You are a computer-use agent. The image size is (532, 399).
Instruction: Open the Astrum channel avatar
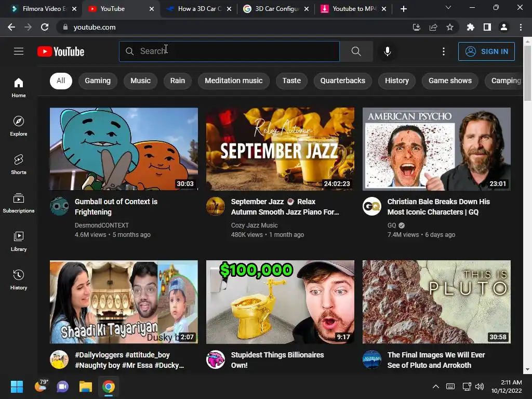click(372, 360)
